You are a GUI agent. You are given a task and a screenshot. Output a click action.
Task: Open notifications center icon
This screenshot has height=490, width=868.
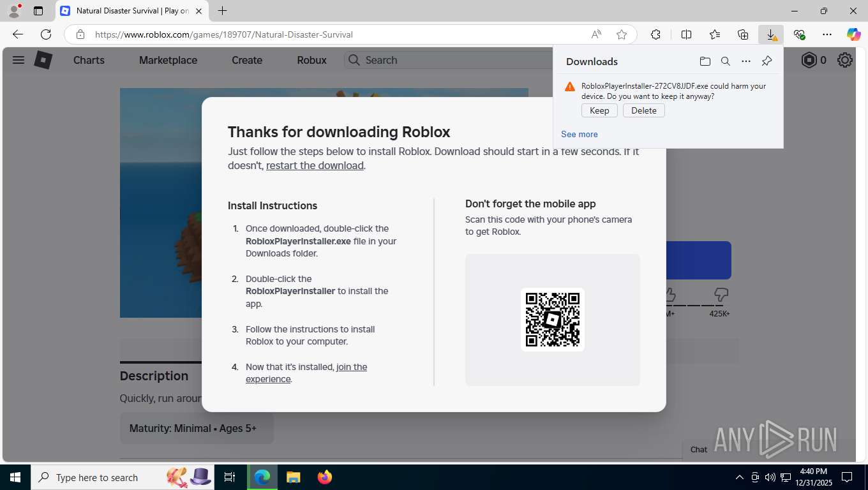coord(847,477)
